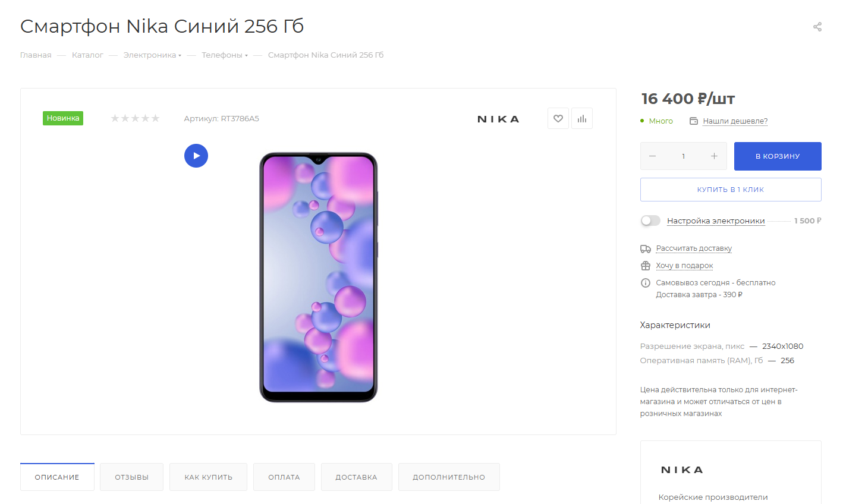Screen dimensions: 843x504
Task: Click the Купить в 1 клик button
Action: 731,190
